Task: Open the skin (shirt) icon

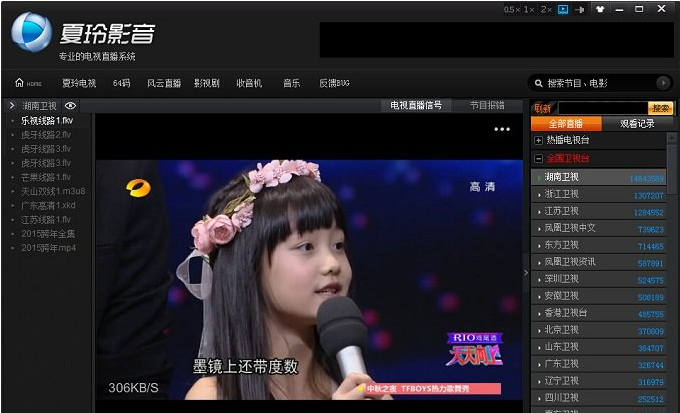Action: (600, 9)
